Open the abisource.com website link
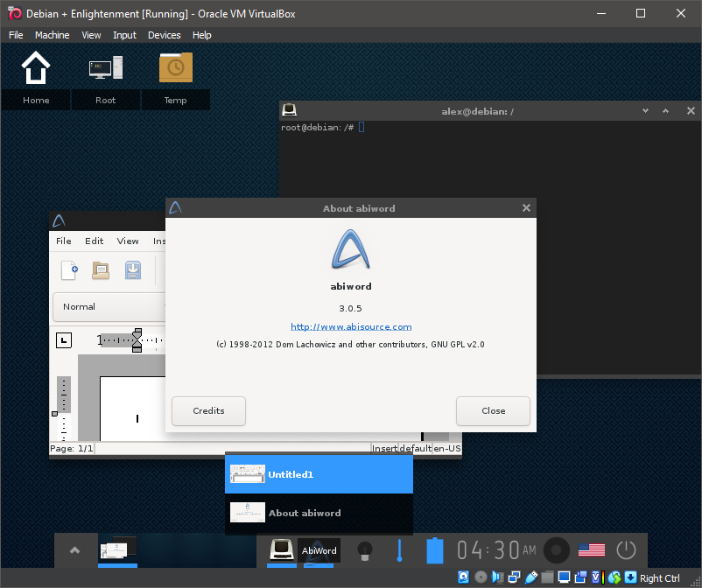The image size is (702, 588). 351,326
